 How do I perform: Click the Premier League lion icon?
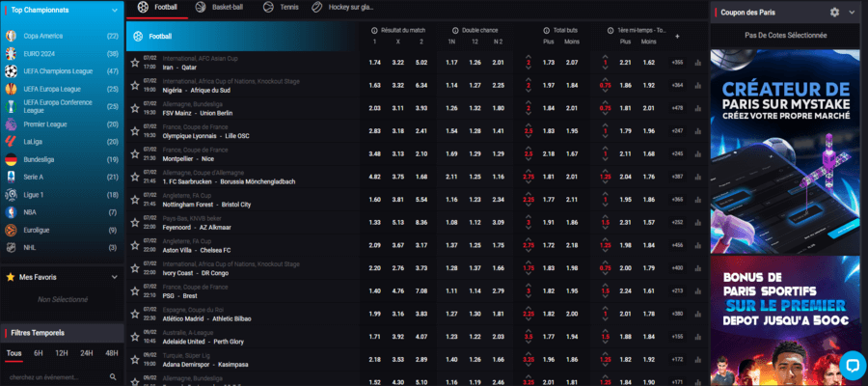pyautogui.click(x=11, y=124)
